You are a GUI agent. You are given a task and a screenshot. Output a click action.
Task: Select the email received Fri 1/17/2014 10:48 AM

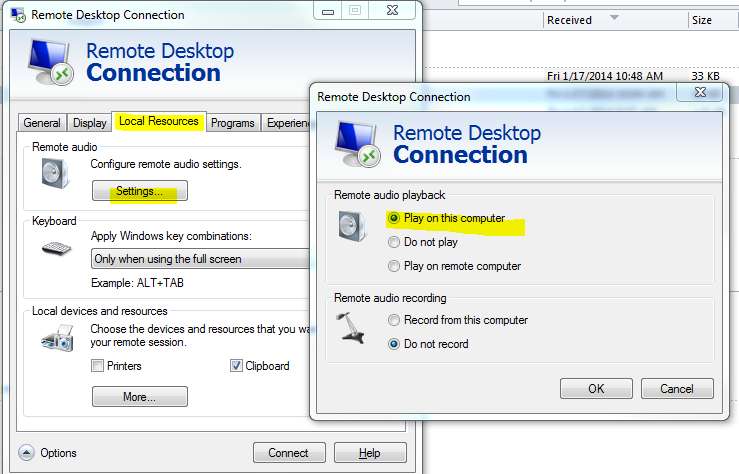605,76
